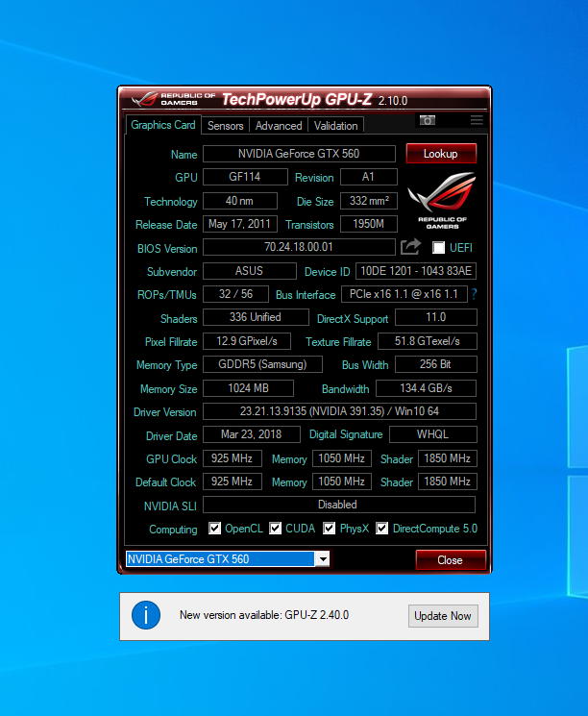
Task: Click the Driver Version label
Action: coord(165,412)
